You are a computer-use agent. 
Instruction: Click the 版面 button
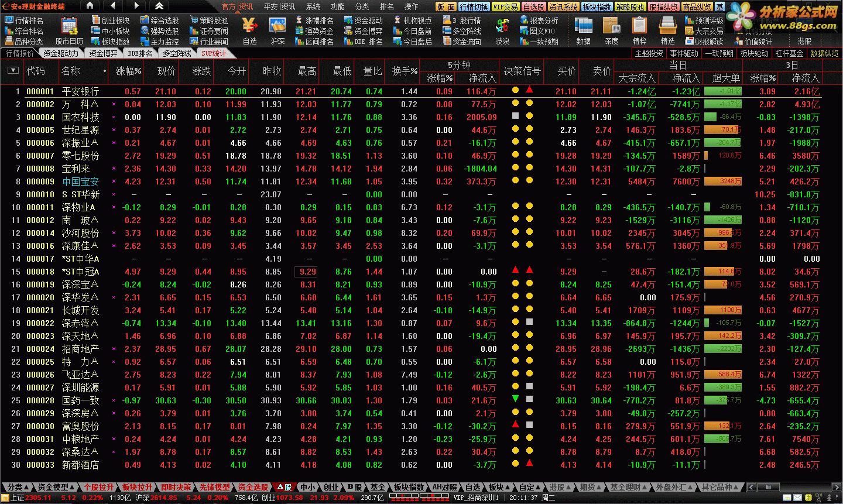click(446, 6)
